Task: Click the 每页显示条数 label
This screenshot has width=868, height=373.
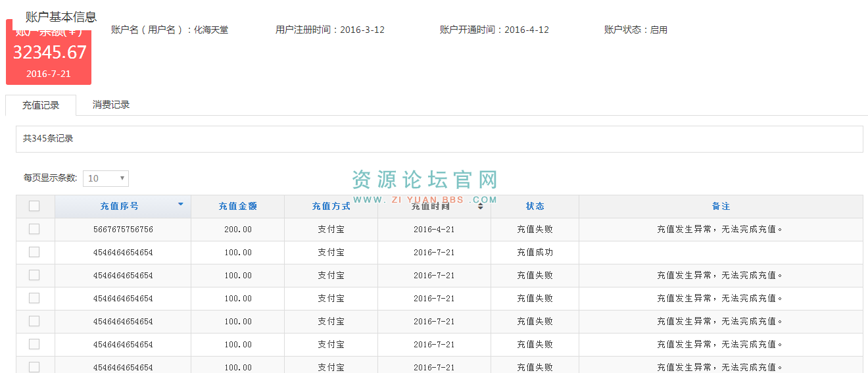Action: (x=51, y=178)
